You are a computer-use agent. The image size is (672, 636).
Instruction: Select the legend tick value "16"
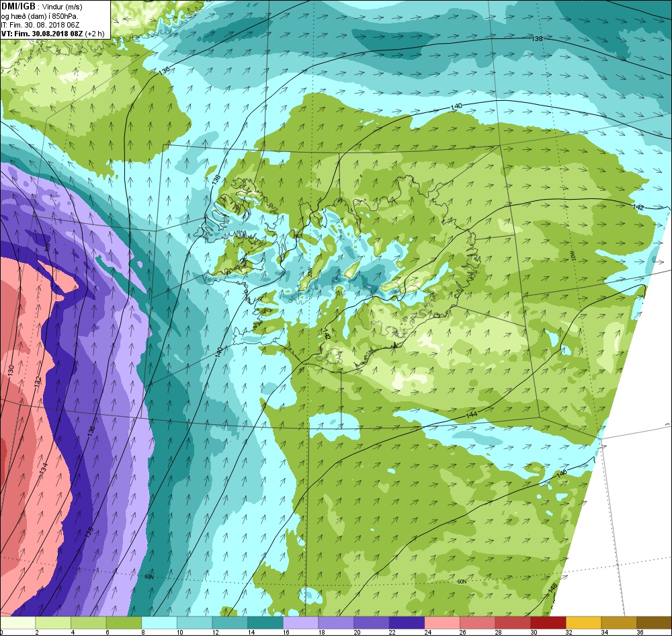point(286,632)
